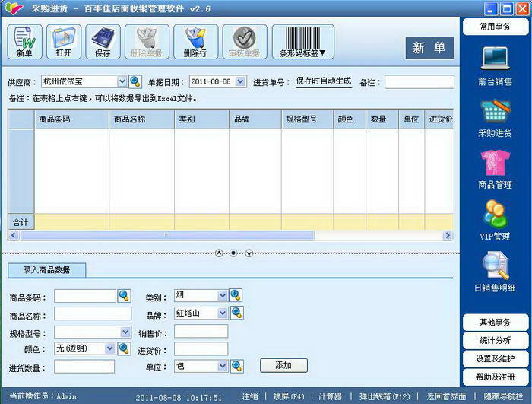Collapse panel with the up arrow on divider
Image resolution: width=532 pixels, height=404 pixels.
point(219,253)
